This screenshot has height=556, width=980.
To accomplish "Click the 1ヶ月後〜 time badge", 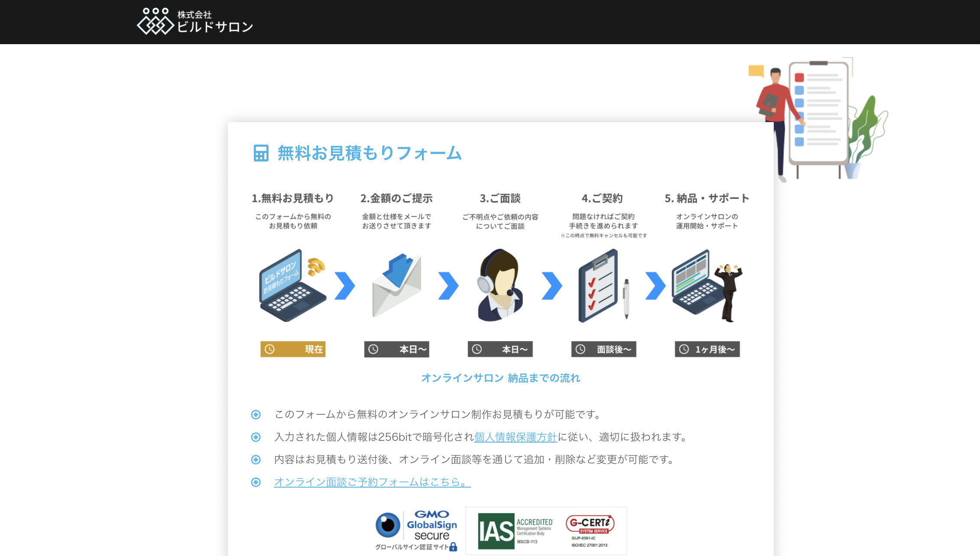I will [x=707, y=349].
